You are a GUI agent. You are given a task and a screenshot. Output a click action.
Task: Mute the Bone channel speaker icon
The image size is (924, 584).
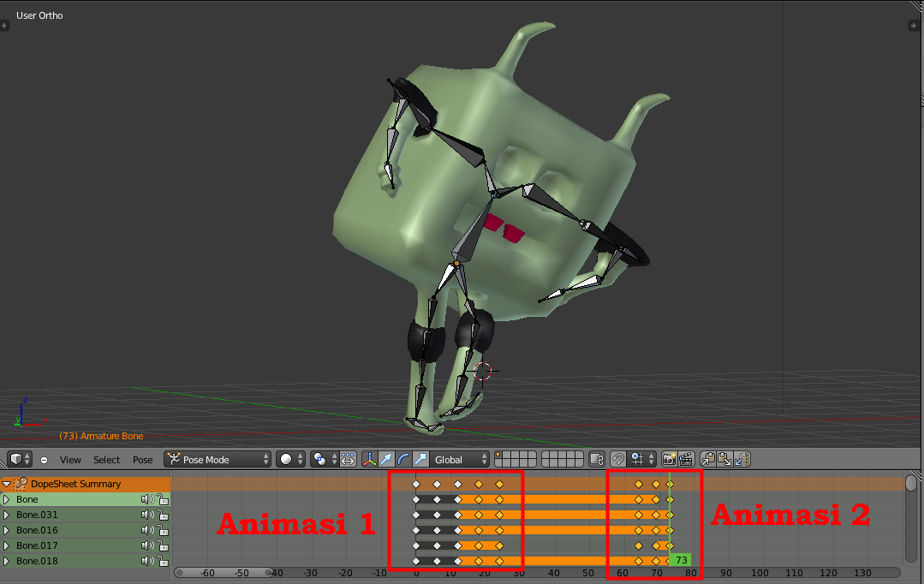[x=147, y=499]
